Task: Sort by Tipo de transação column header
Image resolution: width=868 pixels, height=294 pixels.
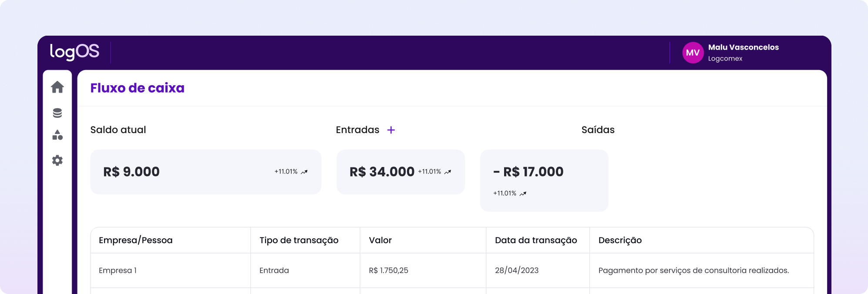Action: click(x=299, y=240)
